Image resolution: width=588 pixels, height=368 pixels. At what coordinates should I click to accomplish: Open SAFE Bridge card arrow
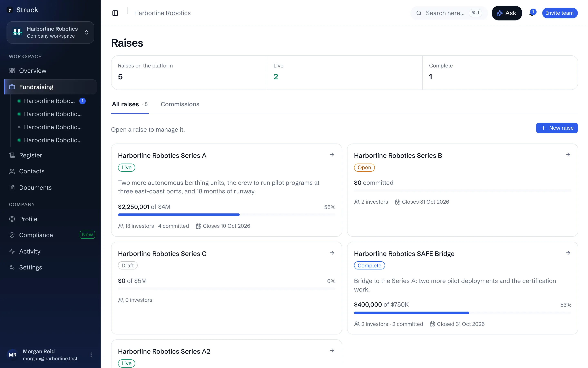pos(568,253)
